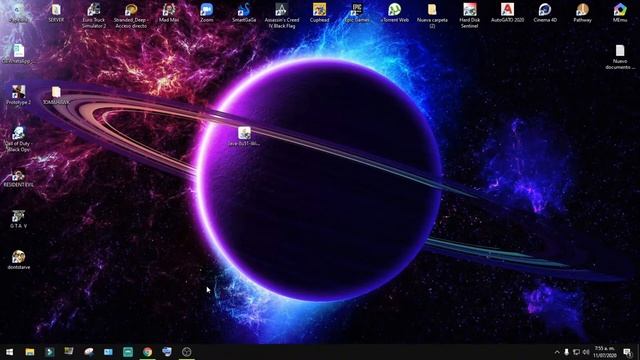Open the volume control in tray
640x360 pixels.
(x=586, y=352)
